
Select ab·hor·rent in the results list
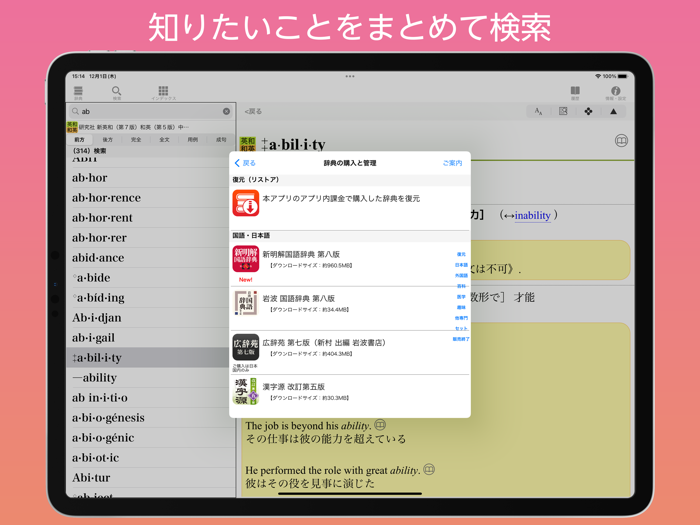(151, 218)
